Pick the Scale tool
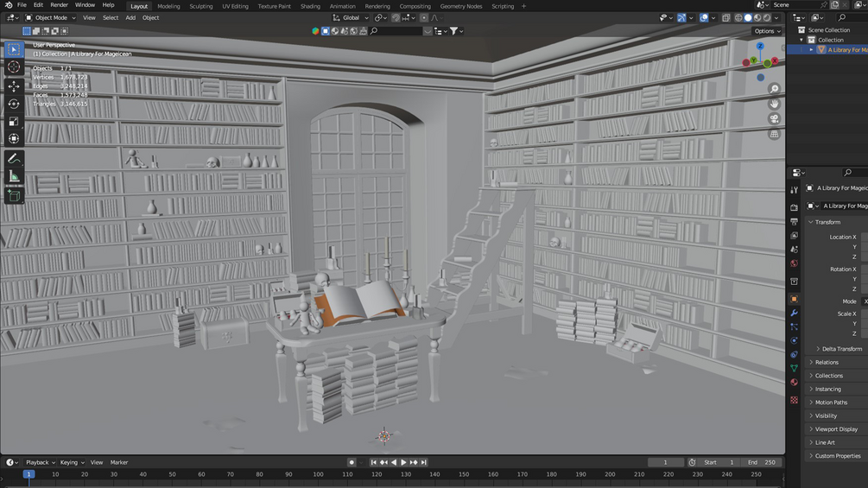This screenshot has height=488, width=868. [x=14, y=121]
